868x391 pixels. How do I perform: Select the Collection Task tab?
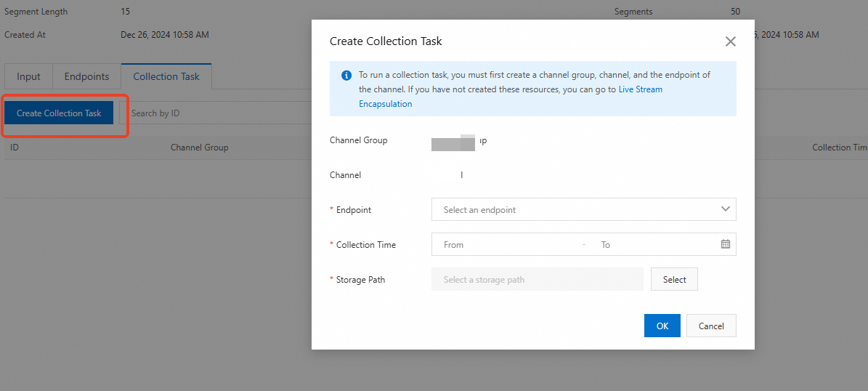[166, 76]
